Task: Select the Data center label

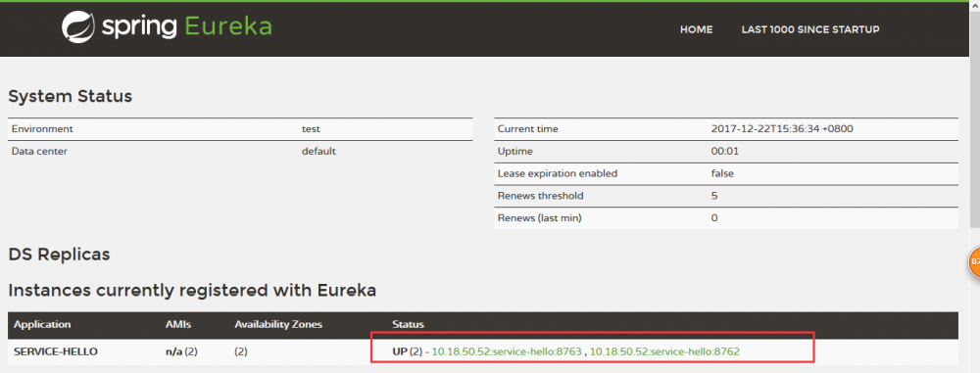Action: [x=39, y=151]
